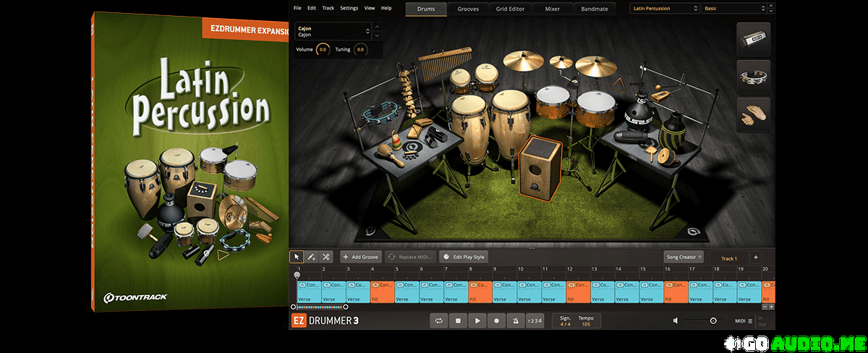Open the Cajon instrument selector dropdown

(367, 31)
